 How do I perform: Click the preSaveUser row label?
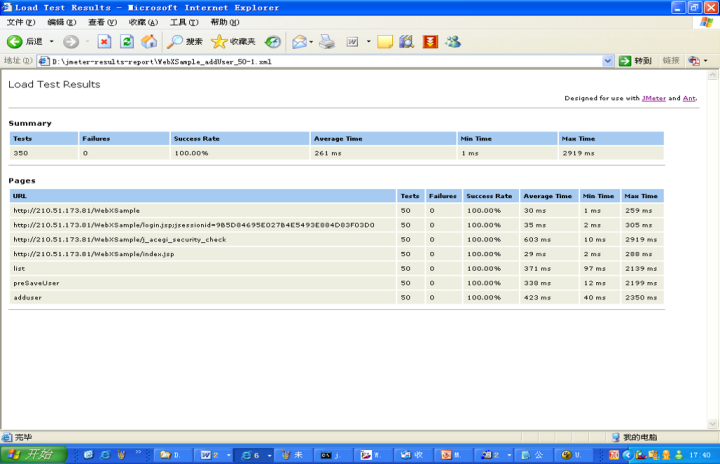click(36, 283)
